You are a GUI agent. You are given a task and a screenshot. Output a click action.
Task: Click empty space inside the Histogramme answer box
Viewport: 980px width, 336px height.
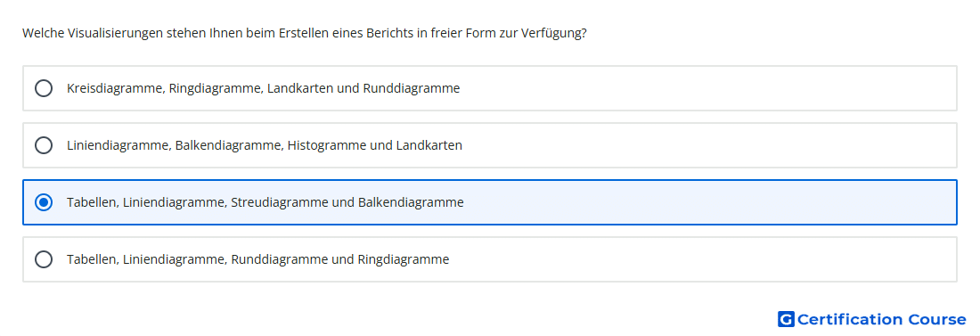click(x=706, y=145)
